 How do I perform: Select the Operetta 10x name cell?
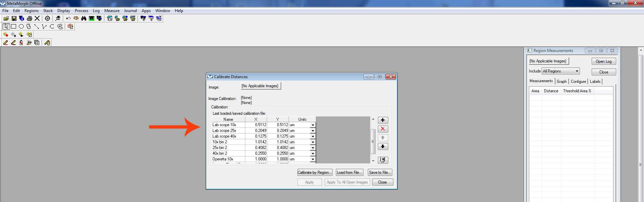(x=229, y=159)
